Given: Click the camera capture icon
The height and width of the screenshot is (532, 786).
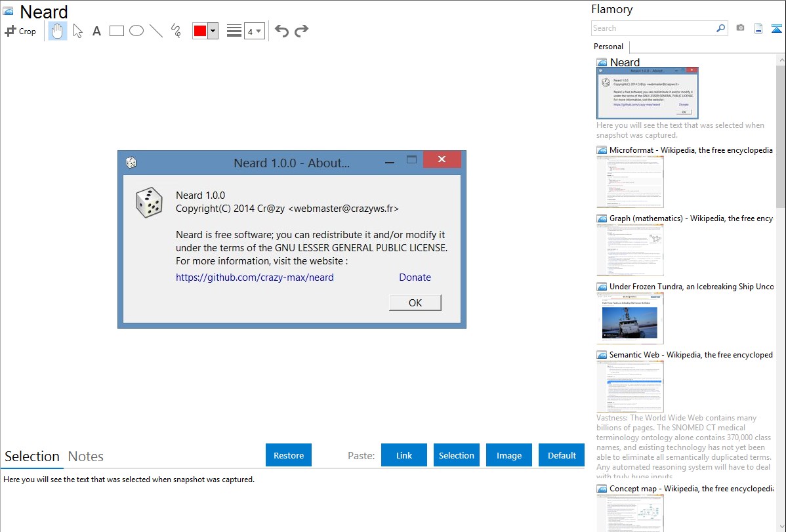Looking at the screenshot, I should (x=740, y=28).
